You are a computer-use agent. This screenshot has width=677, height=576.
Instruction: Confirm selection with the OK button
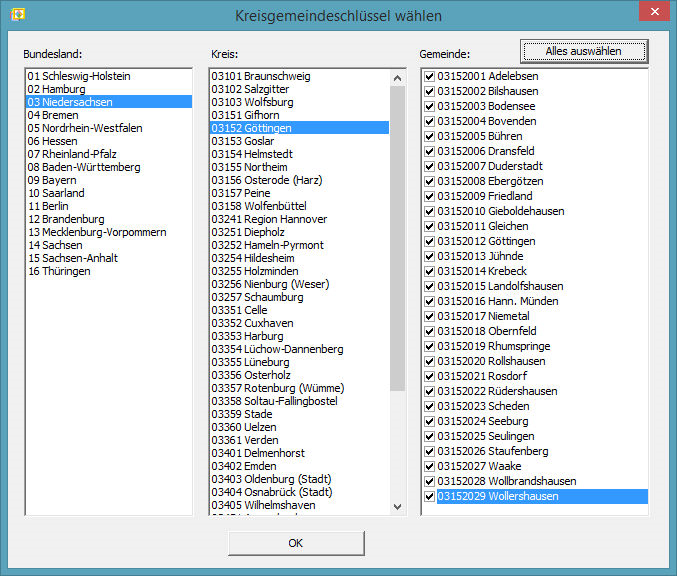coord(295,543)
